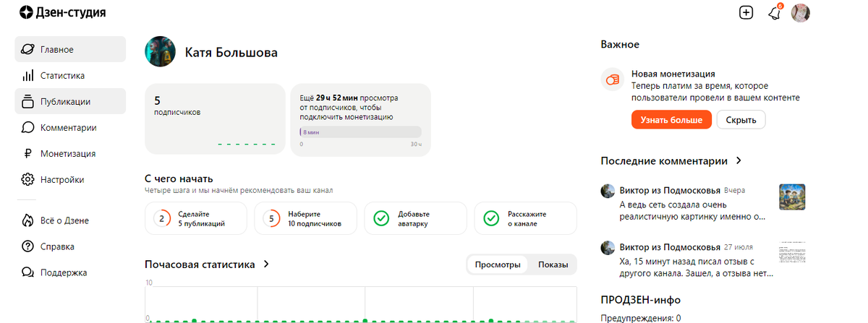868x323 pixels.
Task: Click the Справка question mark icon
Action: coord(28,246)
